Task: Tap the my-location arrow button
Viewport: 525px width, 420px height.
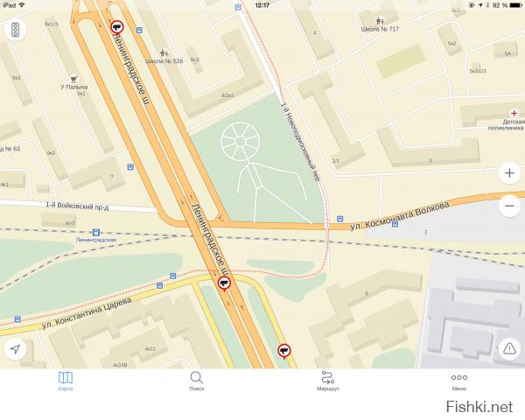Action: (16, 349)
